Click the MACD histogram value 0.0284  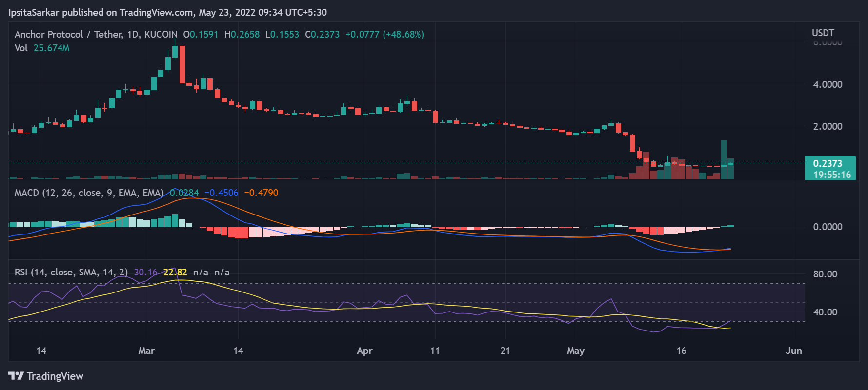click(x=184, y=193)
